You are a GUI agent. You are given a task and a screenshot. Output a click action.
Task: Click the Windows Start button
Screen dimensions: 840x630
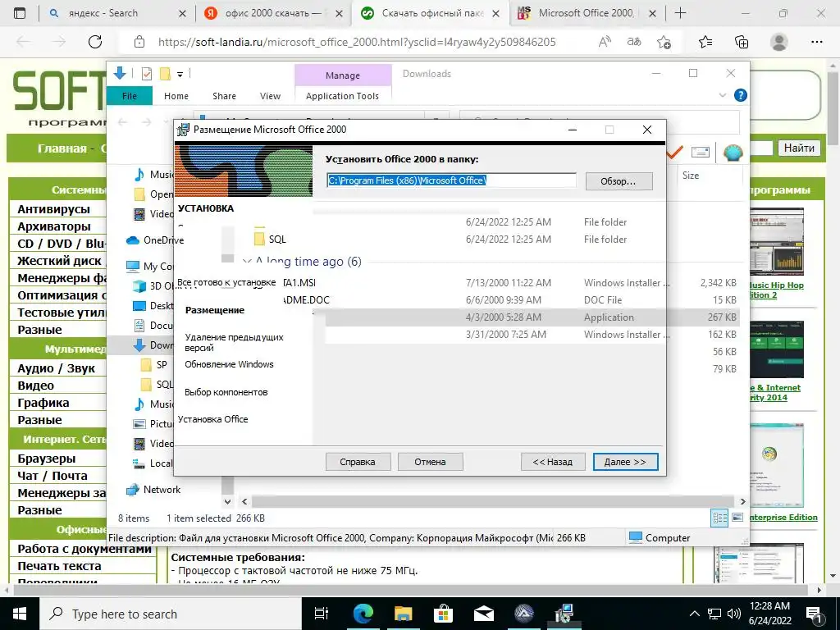(x=20, y=614)
